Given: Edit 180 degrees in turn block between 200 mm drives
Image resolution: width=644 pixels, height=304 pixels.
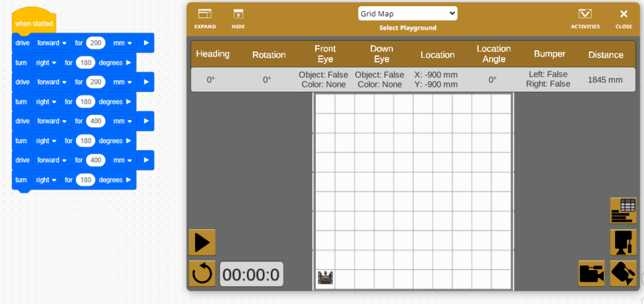Looking at the screenshot, I should click(x=86, y=63).
